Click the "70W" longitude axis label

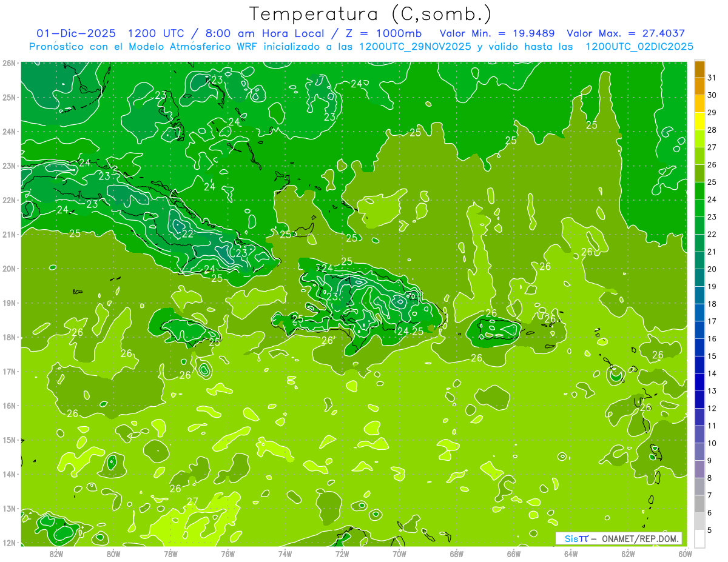point(399,553)
